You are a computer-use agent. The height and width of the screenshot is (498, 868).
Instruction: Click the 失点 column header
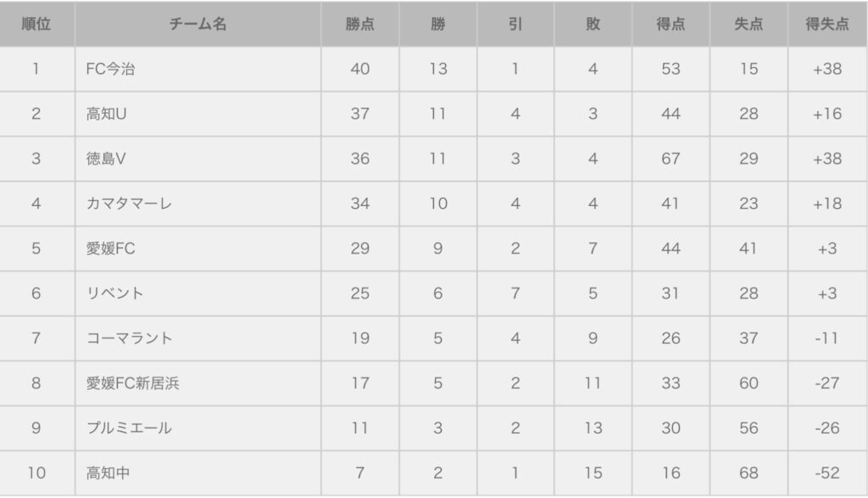coord(748,24)
